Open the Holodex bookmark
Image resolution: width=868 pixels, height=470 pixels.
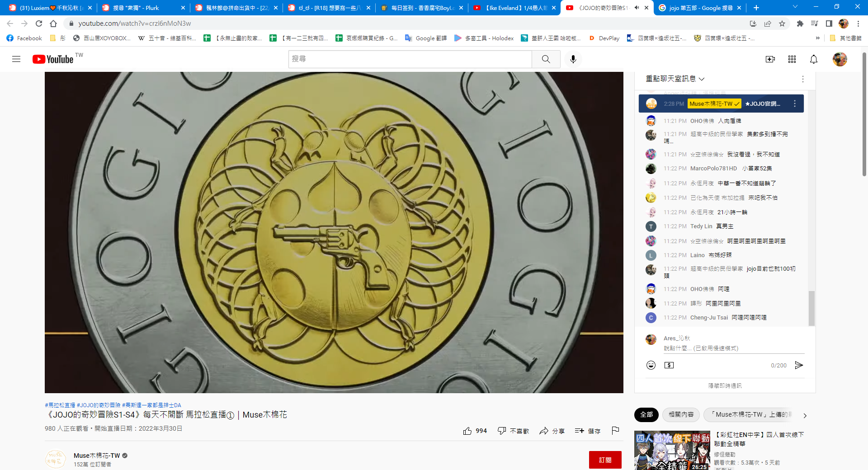coord(484,38)
